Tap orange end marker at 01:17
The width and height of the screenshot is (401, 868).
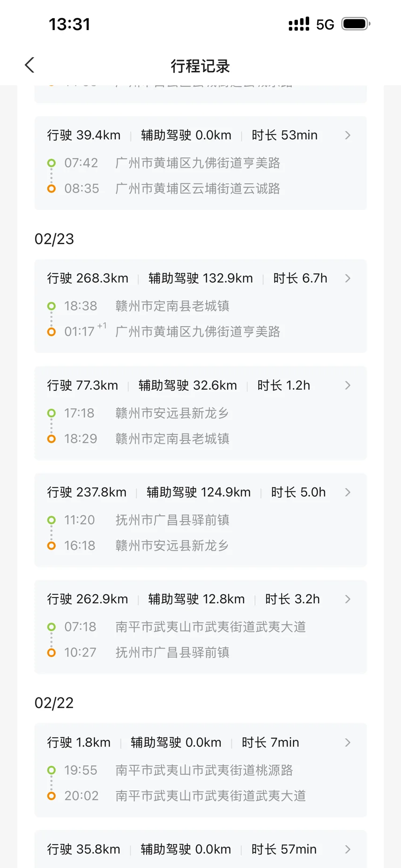point(52,332)
